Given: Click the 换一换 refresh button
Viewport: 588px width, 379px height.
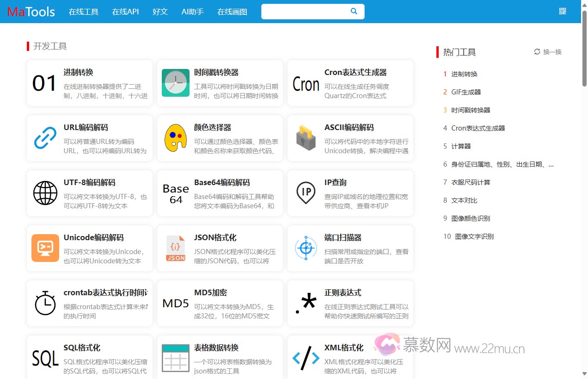Looking at the screenshot, I should click(547, 52).
